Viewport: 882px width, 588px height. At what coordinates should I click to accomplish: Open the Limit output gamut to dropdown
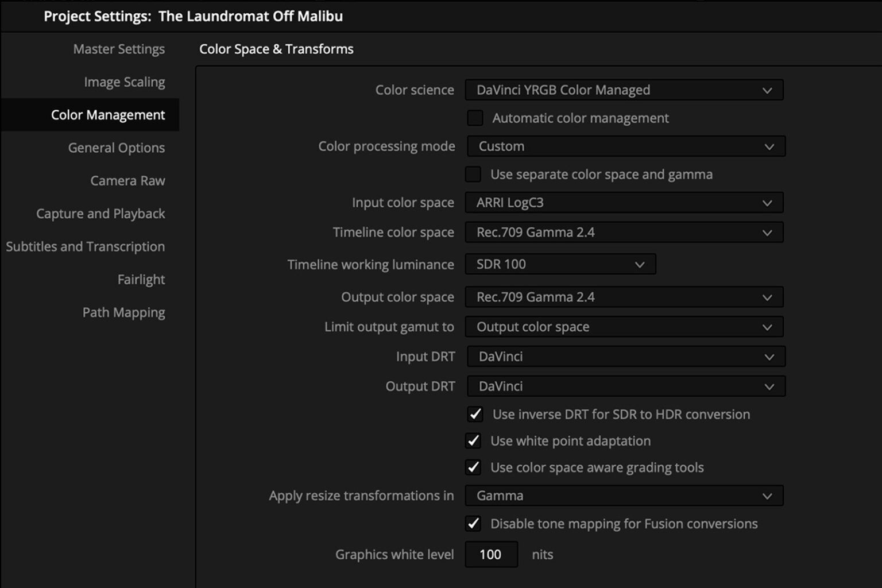624,327
